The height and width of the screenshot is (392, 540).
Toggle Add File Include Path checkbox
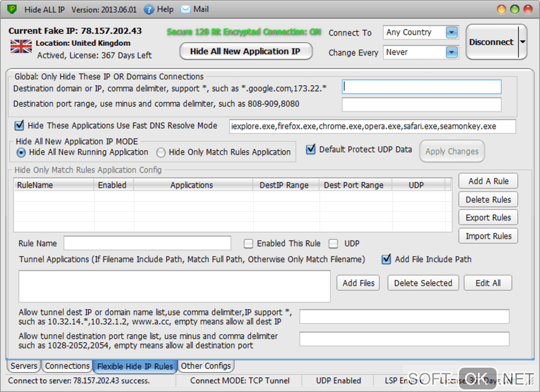pos(386,259)
